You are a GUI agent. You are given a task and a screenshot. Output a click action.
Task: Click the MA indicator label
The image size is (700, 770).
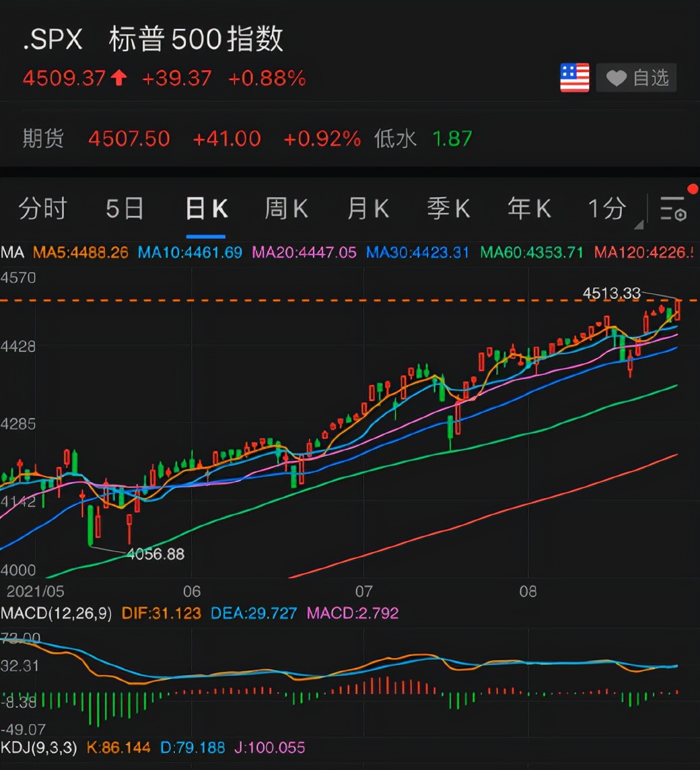[12, 252]
